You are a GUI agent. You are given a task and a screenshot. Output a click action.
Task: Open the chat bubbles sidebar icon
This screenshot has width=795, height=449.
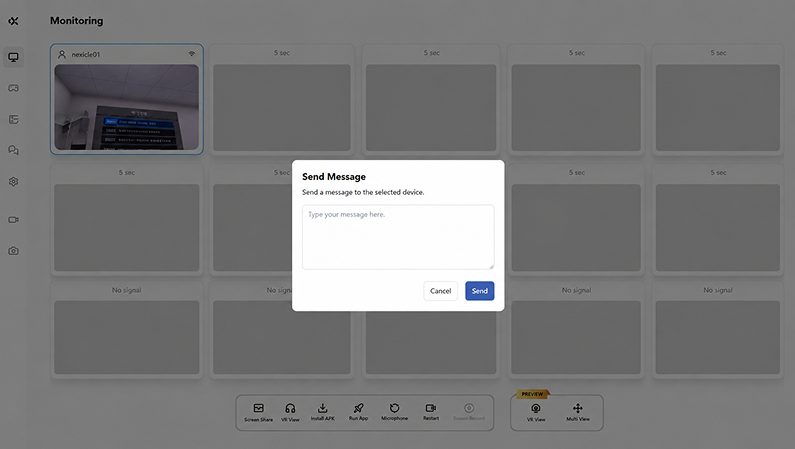13,151
